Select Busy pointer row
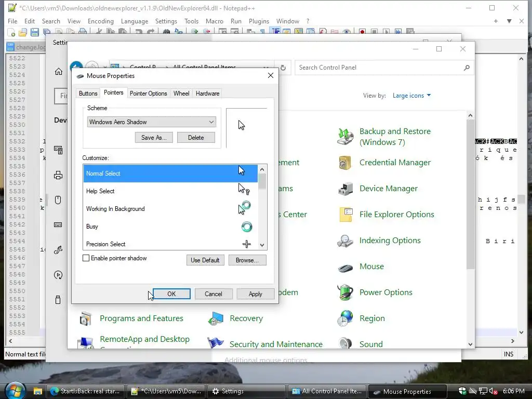 170,227
